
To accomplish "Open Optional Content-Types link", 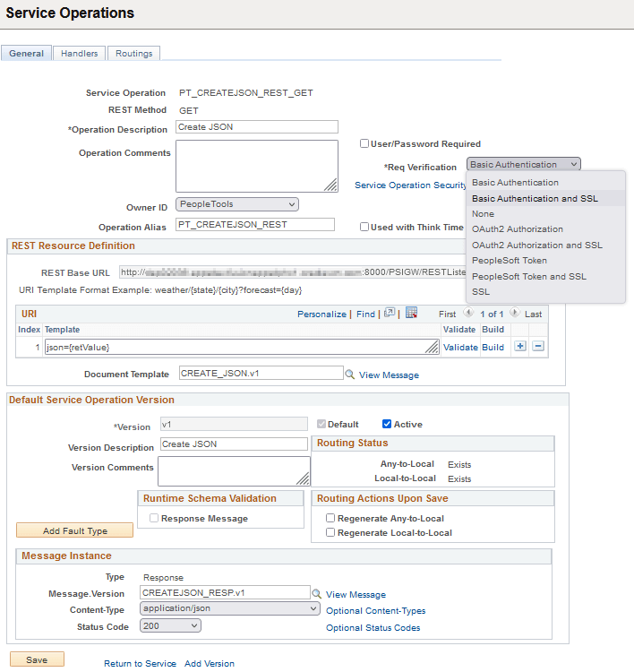I will point(376,611).
